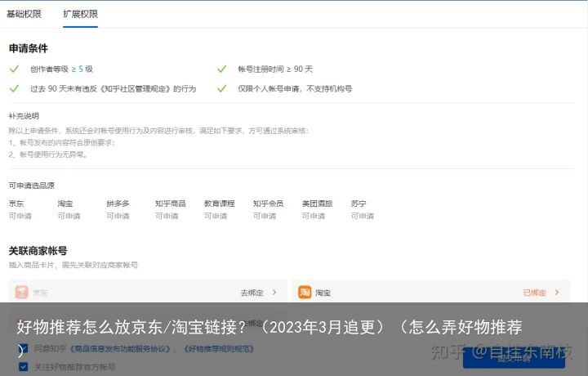588x376 pixels.
Task: Click green check beside 创作者等级 condition
Action: [14, 69]
